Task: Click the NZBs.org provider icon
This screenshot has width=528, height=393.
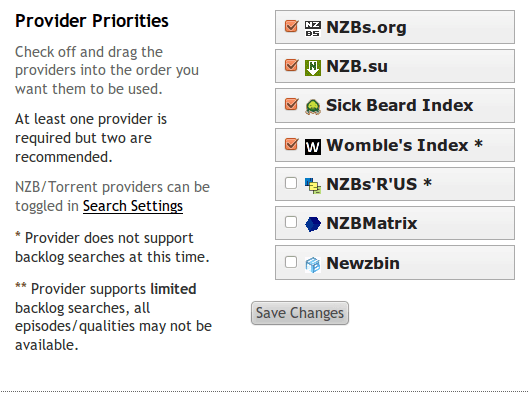Action: (x=312, y=28)
